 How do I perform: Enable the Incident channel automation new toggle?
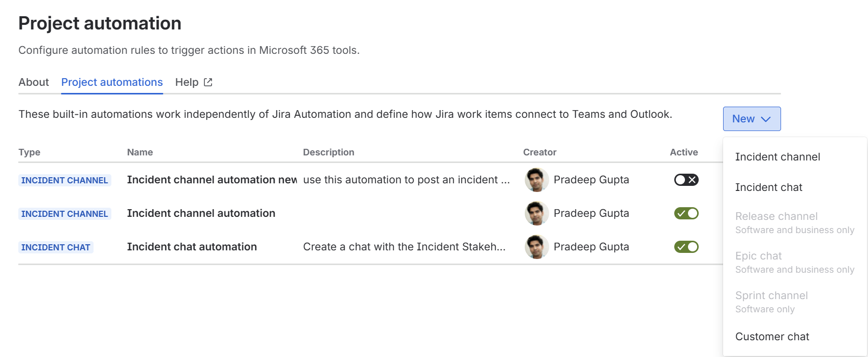686,180
